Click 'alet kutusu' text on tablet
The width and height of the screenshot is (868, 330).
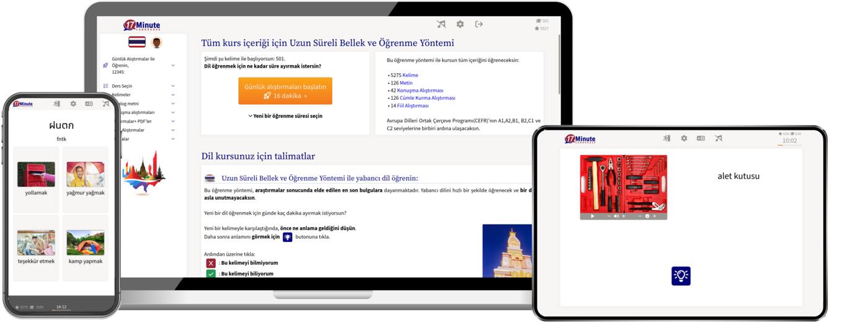coord(738,176)
